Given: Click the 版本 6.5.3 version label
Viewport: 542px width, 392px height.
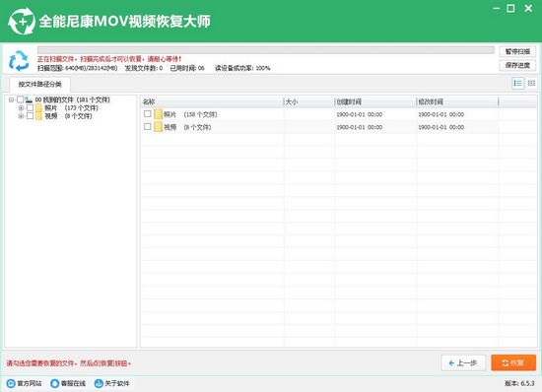Looking at the screenshot, I should coord(519,383).
